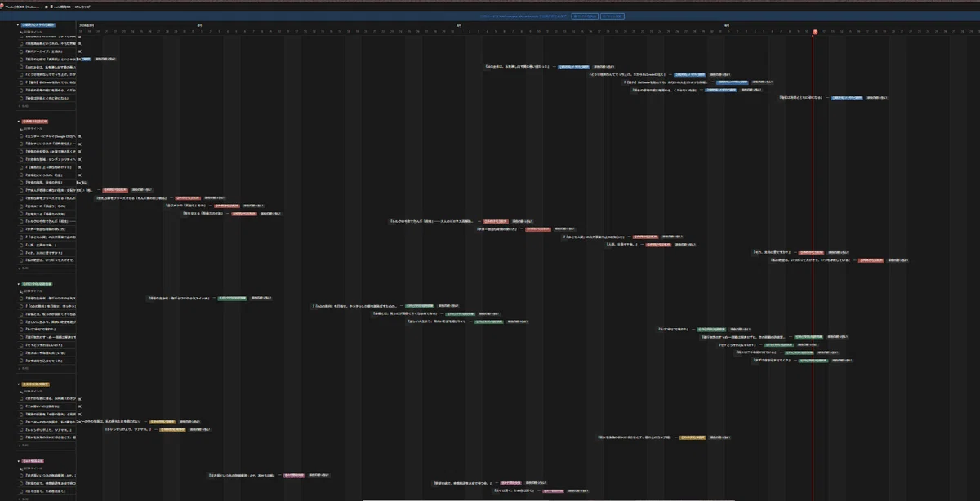Click the red group header tag label
Screen dimensions: 980x501
point(37,122)
